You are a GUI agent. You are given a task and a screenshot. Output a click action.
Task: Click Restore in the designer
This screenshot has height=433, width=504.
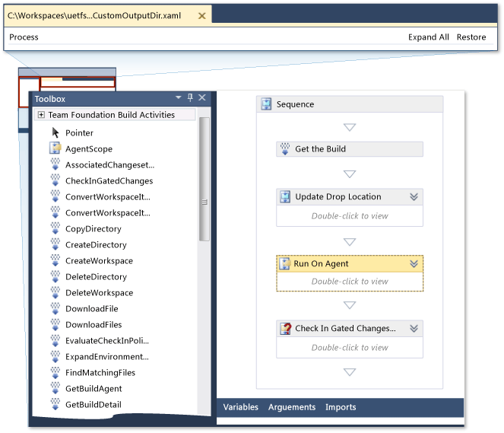pos(471,37)
